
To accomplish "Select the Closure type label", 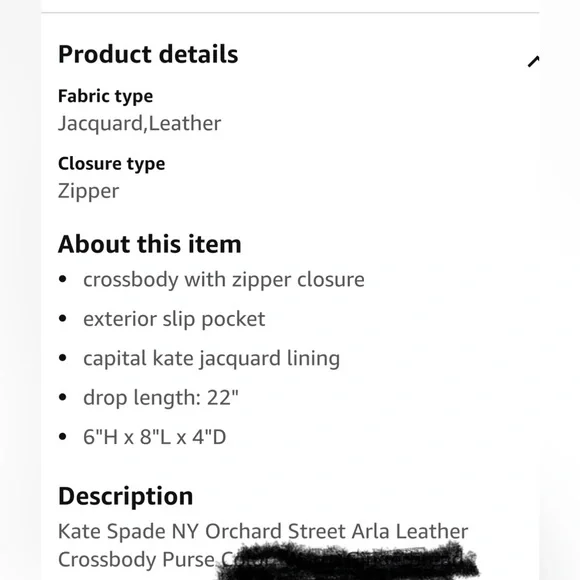I will coord(111,164).
